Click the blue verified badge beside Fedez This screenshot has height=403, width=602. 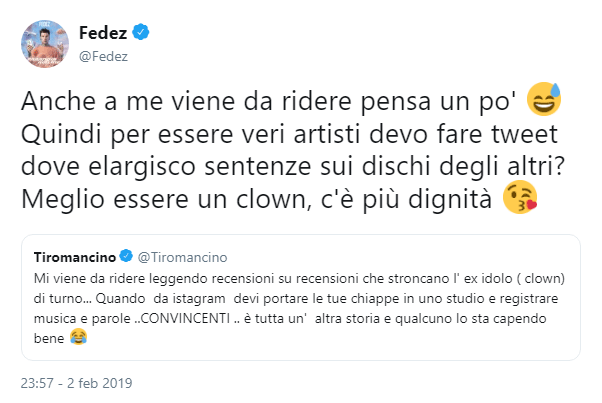point(142,33)
